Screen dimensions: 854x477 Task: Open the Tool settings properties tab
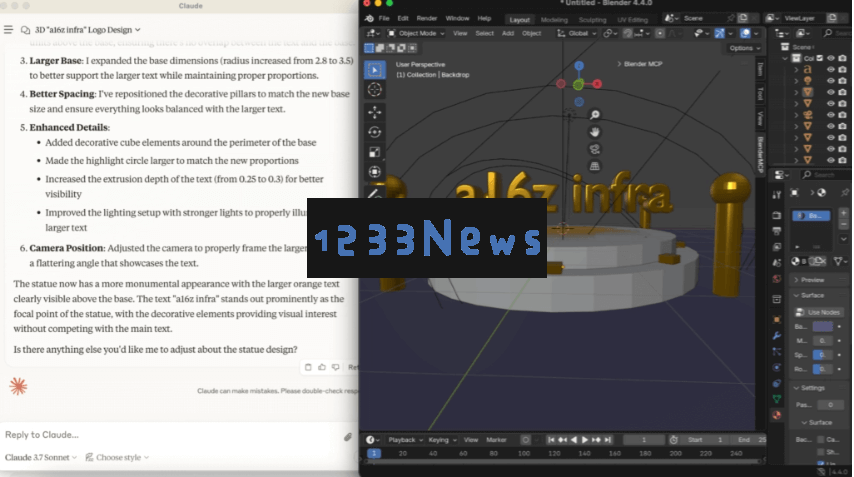[777, 194]
